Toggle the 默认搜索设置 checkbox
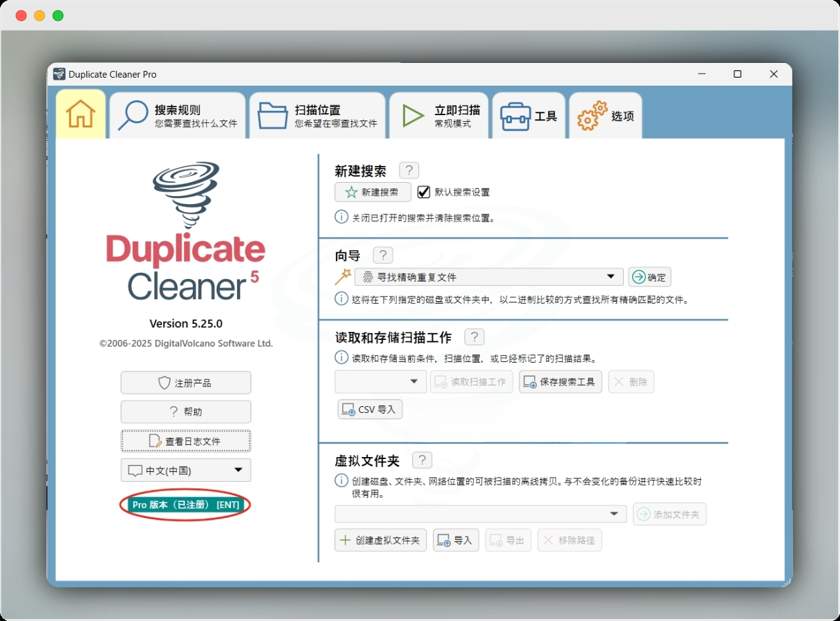 (x=423, y=192)
